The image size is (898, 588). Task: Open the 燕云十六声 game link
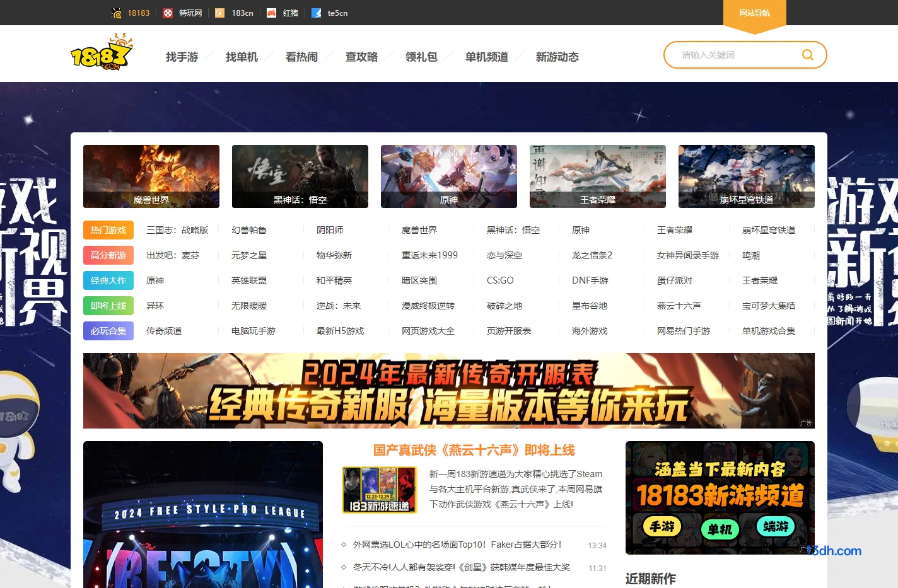click(x=679, y=306)
